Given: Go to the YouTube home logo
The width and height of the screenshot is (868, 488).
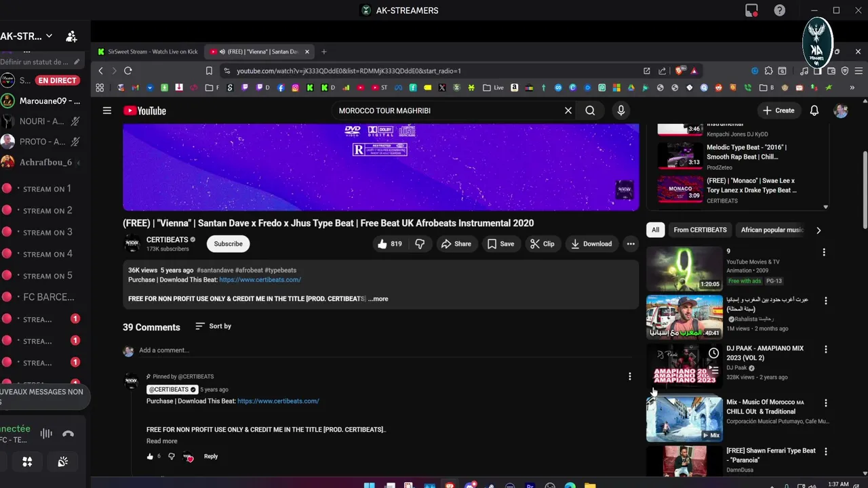Looking at the screenshot, I should point(144,110).
